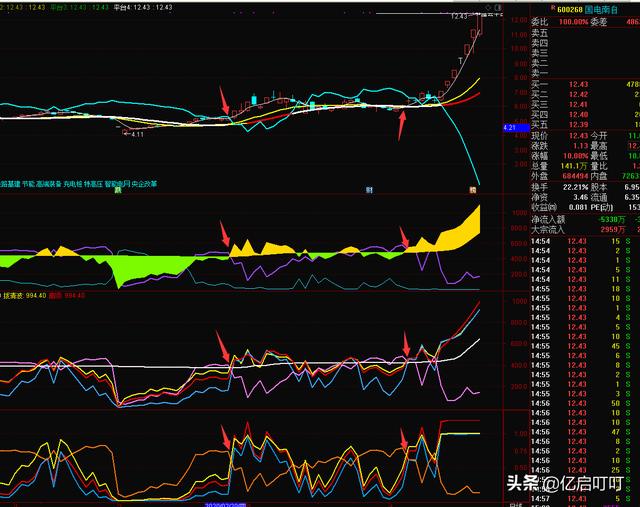
Task: Click the 拔高波: 994.40 indicator label
Action: pyautogui.click(x=24, y=295)
